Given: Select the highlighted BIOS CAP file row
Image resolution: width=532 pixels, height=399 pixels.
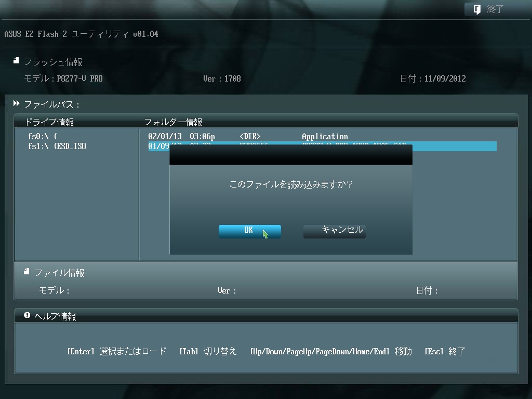Looking at the screenshot, I should pyautogui.click(x=457, y=146).
